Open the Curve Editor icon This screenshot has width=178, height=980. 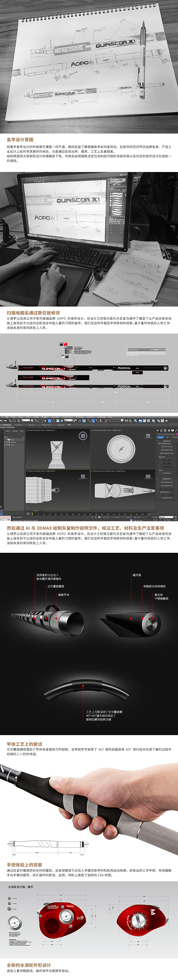tap(144, 421)
